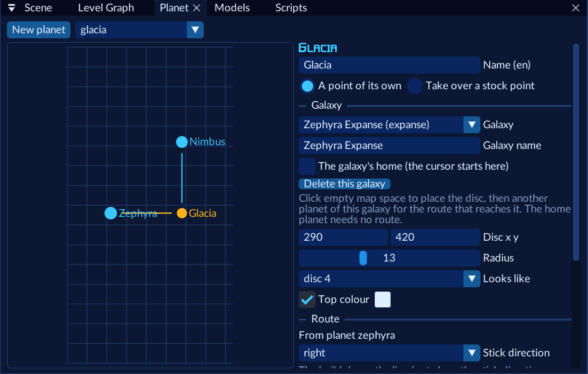Click the Glacia label on the map
Viewport: 588px width, 374px height.
[202, 213]
